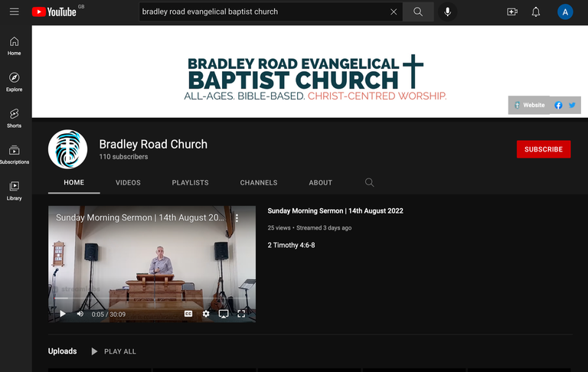The height and width of the screenshot is (372, 588).
Task: Open the video's three-dot more menu
Action: coord(237,218)
